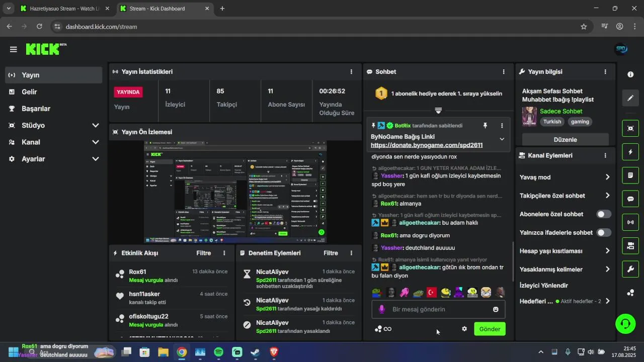Open Yayın İstatistikleri three-dot menu
The image size is (644, 362).
[351, 72]
